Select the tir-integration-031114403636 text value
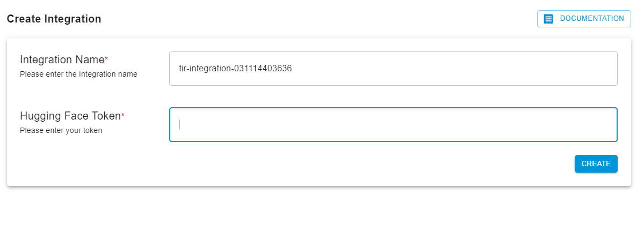This screenshot has width=644, height=230. click(x=235, y=69)
